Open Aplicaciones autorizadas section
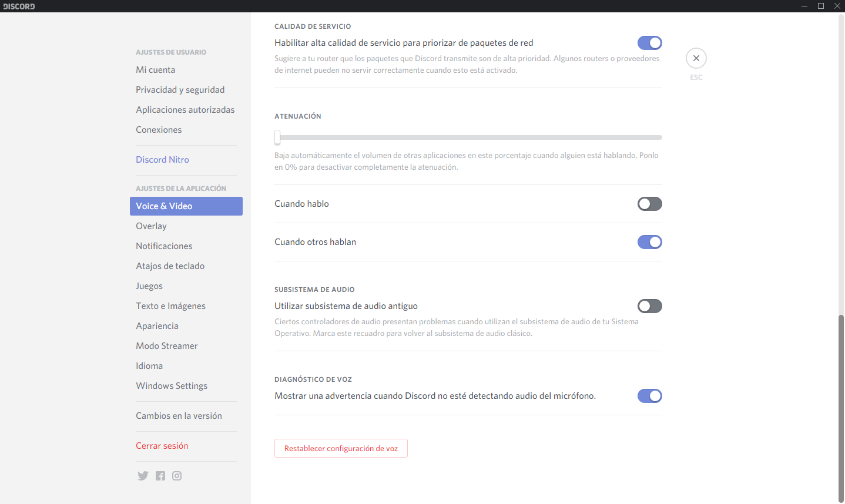 pos(186,110)
